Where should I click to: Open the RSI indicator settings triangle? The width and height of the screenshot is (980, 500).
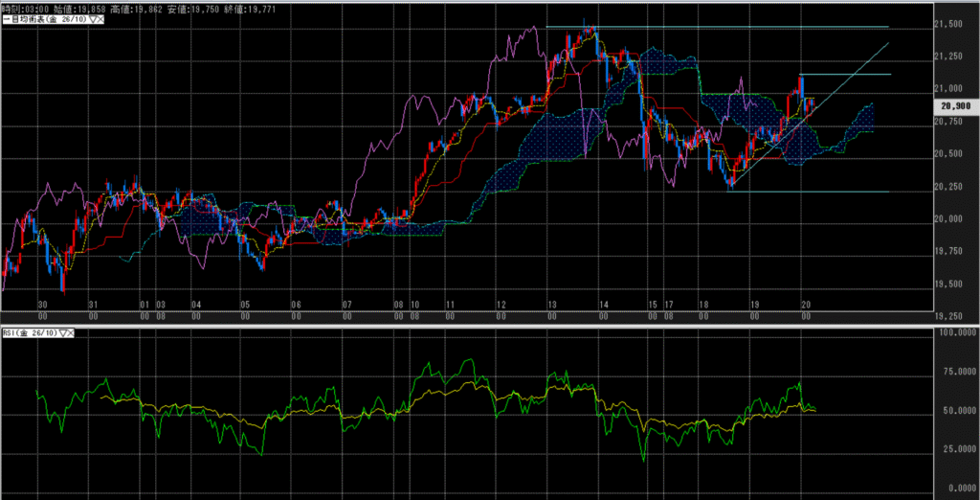click(63, 333)
